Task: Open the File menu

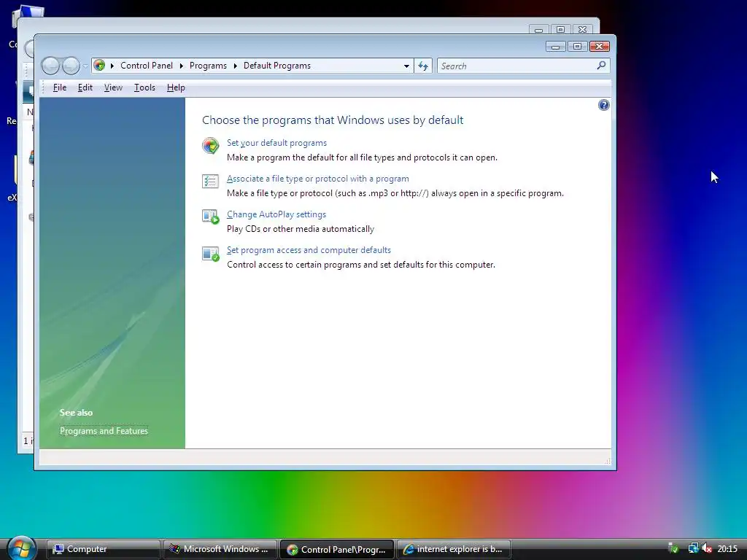Action: (60, 87)
